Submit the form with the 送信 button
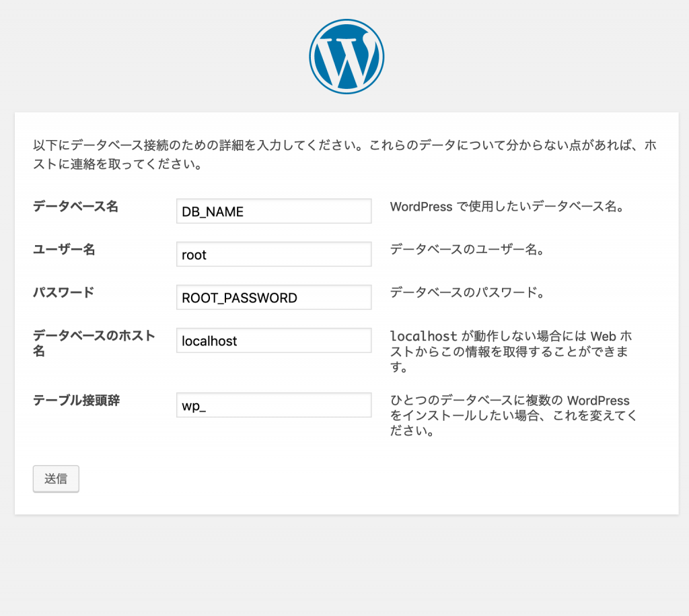Screen dimensions: 689x616 pyautogui.click(x=56, y=479)
